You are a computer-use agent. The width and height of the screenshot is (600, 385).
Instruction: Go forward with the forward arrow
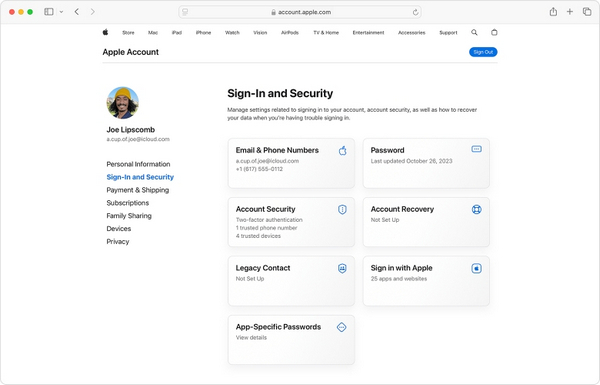point(93,12)
